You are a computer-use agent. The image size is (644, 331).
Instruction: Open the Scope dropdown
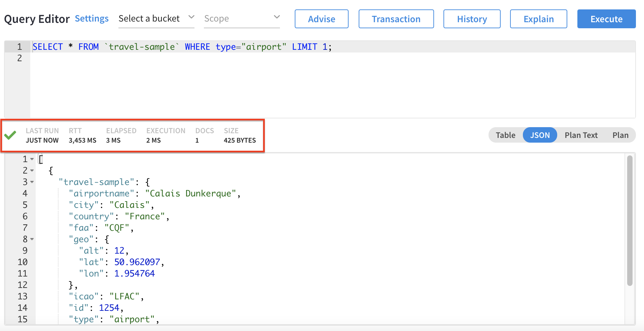point(242,19)
